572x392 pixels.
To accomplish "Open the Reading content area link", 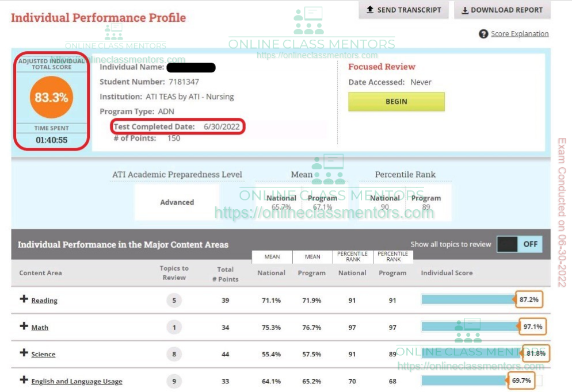I will click(44, 301).
